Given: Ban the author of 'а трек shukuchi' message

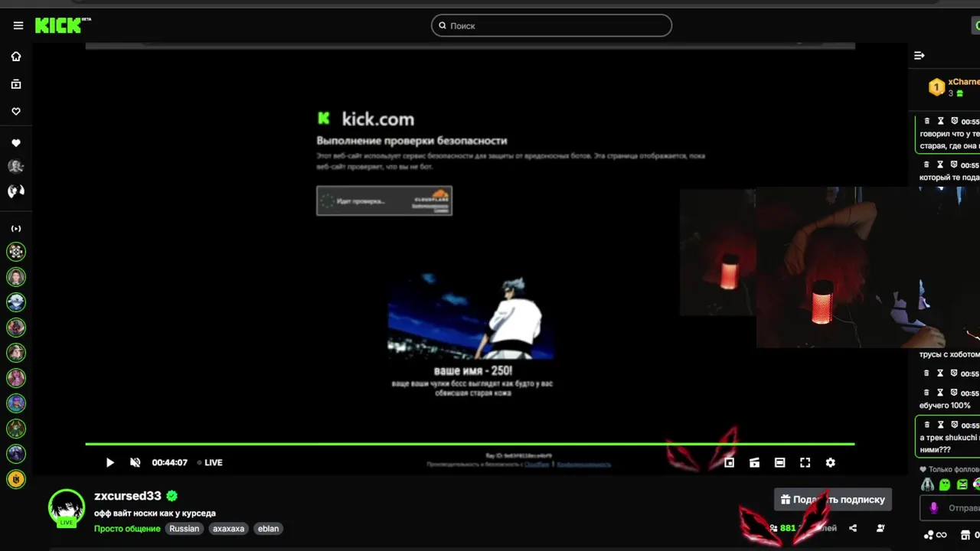Looking at the screenshot, I should 955,425.
